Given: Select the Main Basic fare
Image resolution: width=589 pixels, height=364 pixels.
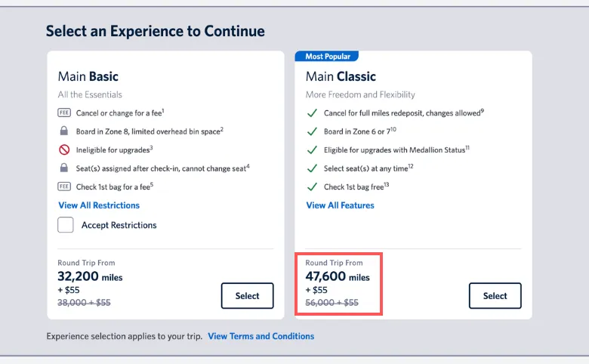Looking at the screenshot, I should click(x=247, y=296).
